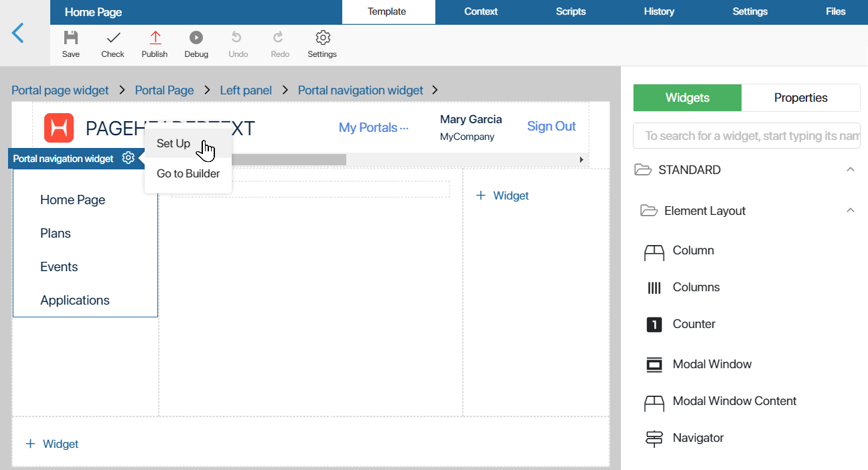
Task: Click the Element Layout folder icon
Action: [649, 211]
